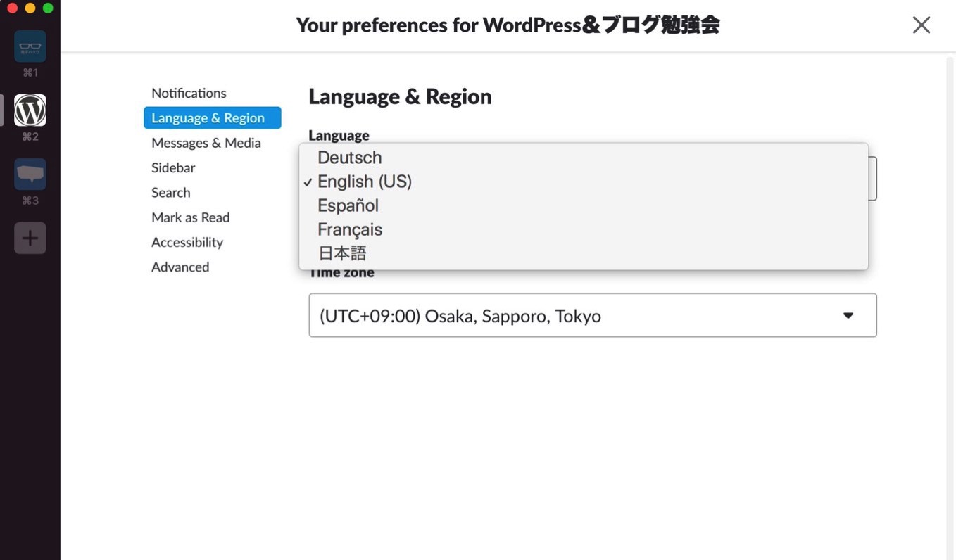Open the third workspace with speech bubble icon

point(30,174)
